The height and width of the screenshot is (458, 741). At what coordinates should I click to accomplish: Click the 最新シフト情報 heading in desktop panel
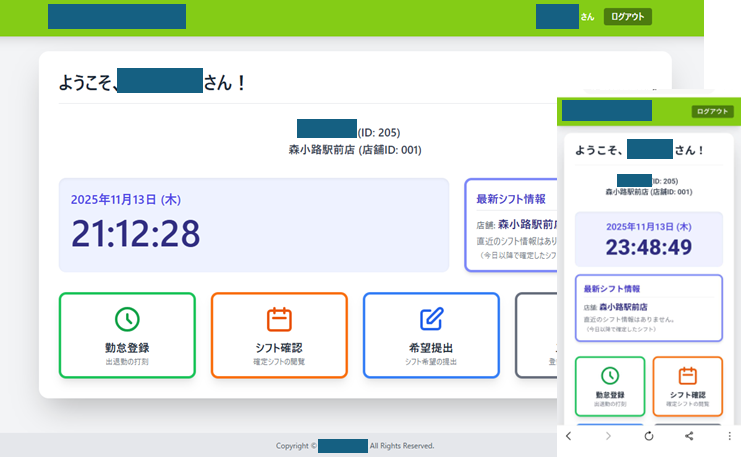[x=510, y=198]
